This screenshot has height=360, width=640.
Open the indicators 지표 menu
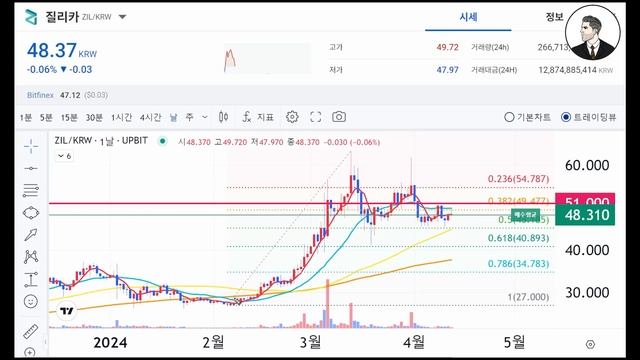click(258, 117)
